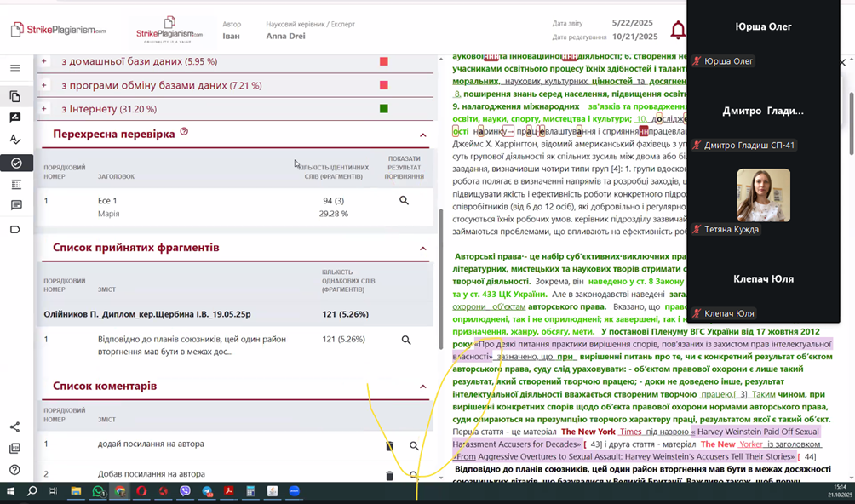Click the PDF export sidebar icon

[x=15, y=449]
